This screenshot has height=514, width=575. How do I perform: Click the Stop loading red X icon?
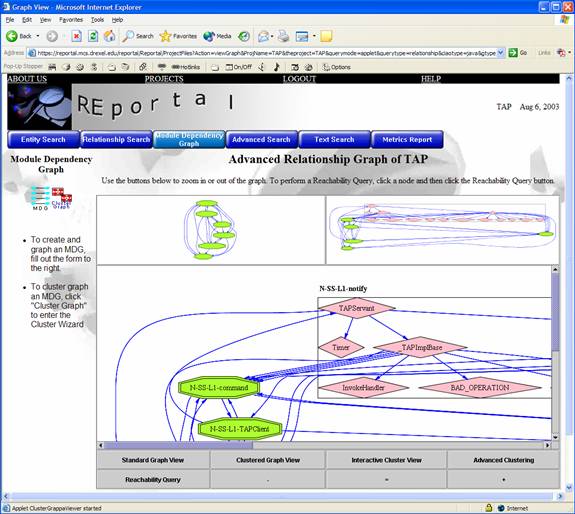pos(76,36)
